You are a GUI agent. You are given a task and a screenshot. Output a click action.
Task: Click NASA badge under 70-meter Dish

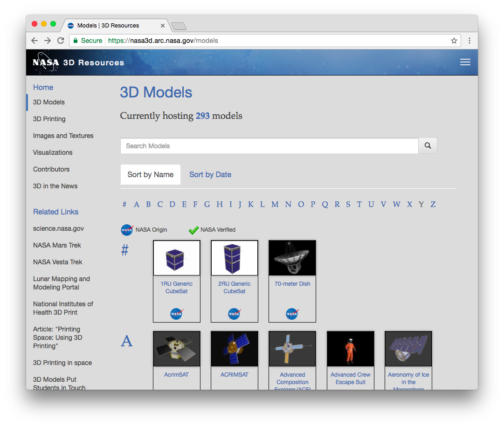click(292, 314)
